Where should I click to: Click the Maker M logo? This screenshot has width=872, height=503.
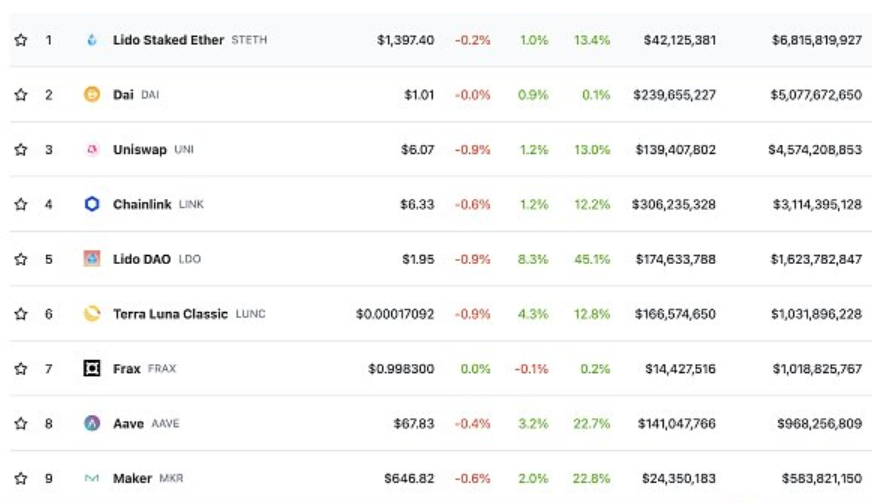click(92, 478)
